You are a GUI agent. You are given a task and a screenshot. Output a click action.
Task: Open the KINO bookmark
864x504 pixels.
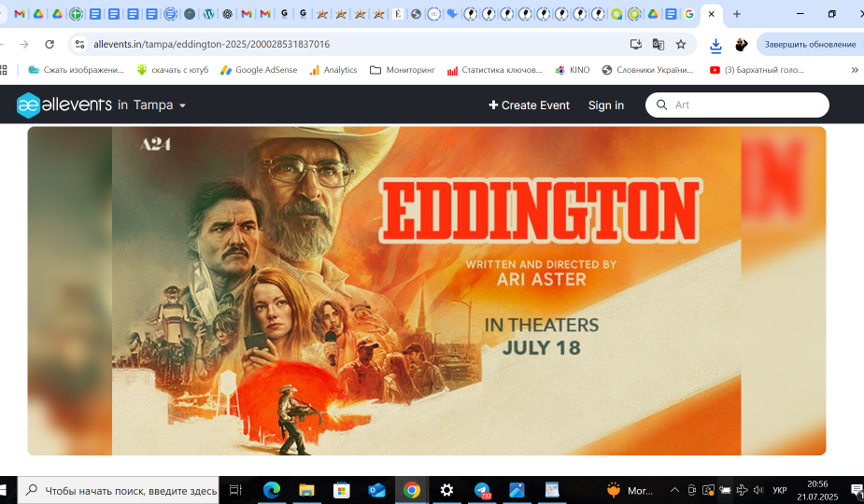(x=572, y=70)
